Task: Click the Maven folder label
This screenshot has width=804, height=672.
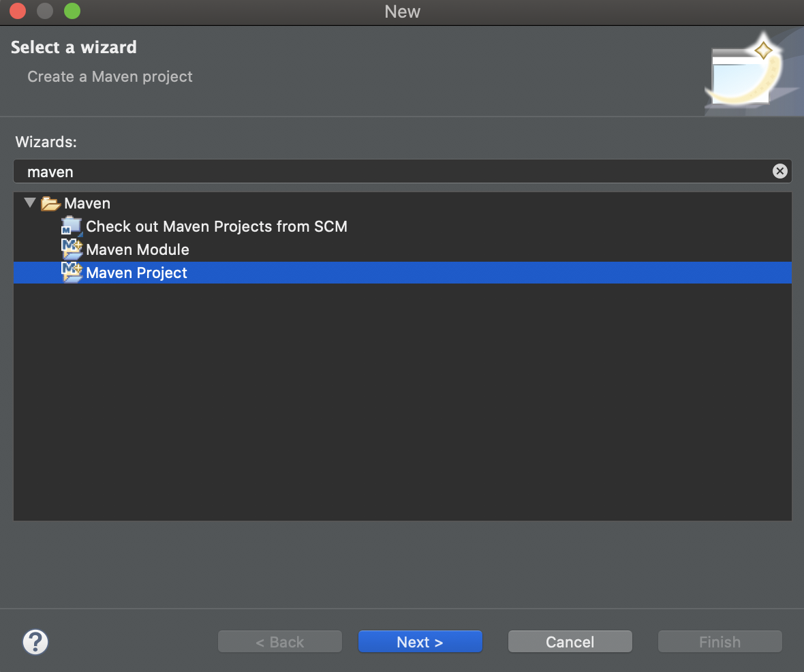Action: (87, 204)
